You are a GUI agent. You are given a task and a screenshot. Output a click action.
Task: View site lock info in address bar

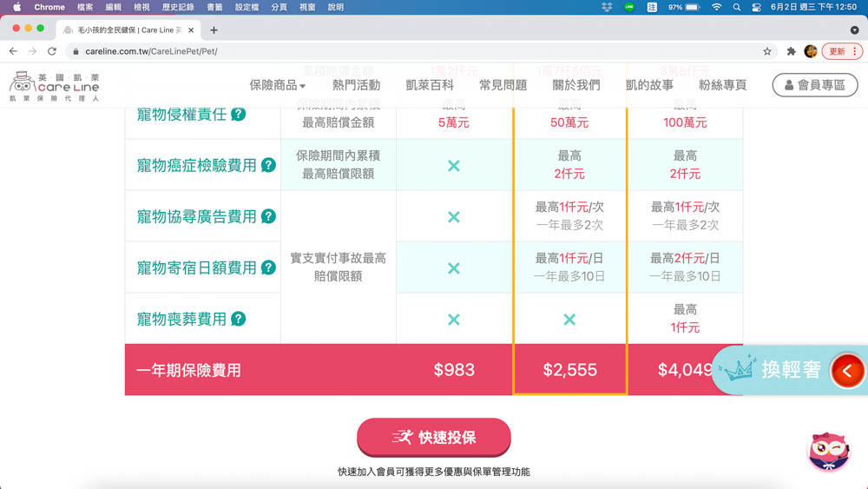[76, 51]
